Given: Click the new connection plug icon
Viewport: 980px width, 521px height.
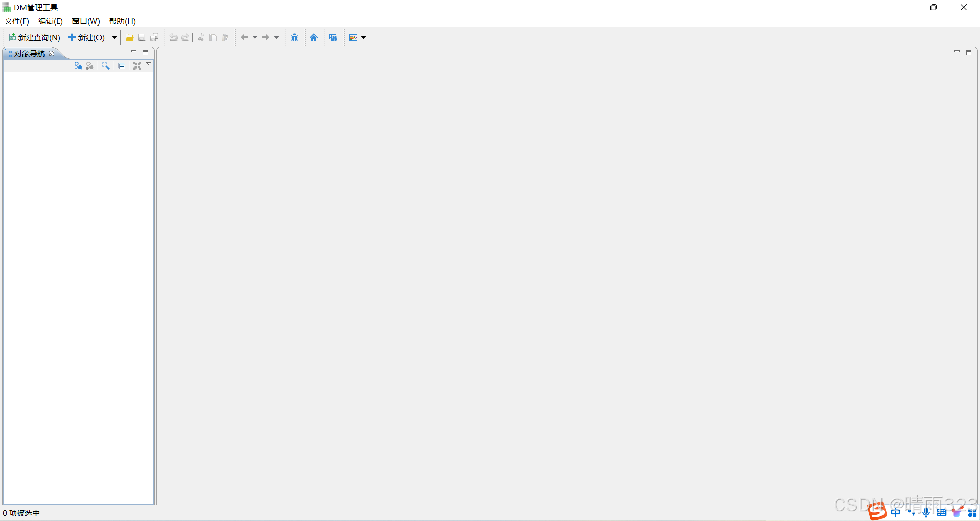Looking at the screenshot, I should [x=78, y=66].
